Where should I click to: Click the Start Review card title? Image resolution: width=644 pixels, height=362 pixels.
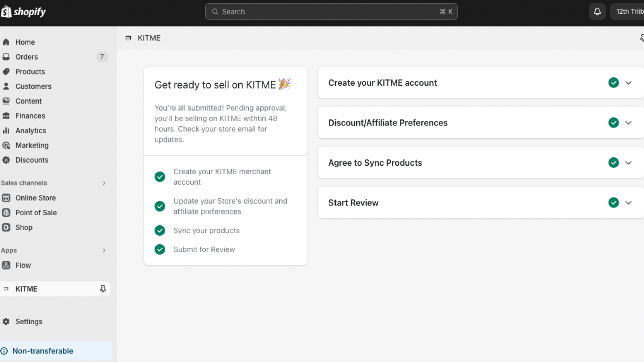pyautogui.click(x=353, y=203)
